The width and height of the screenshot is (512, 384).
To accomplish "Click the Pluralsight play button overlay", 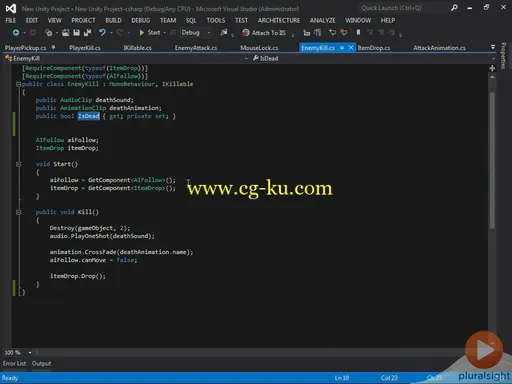I will click(x=484, y=350).
